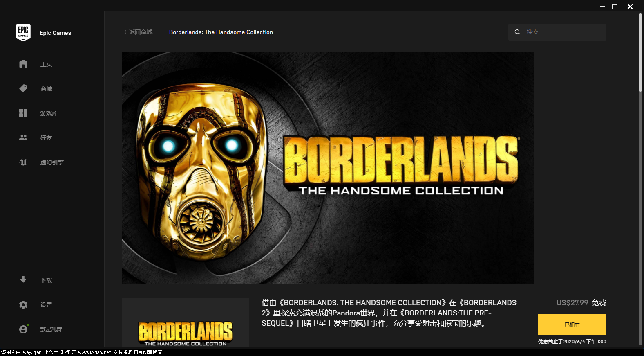
Task: Click the library (游戏库) grid icon
Action: tap(23, 113)
